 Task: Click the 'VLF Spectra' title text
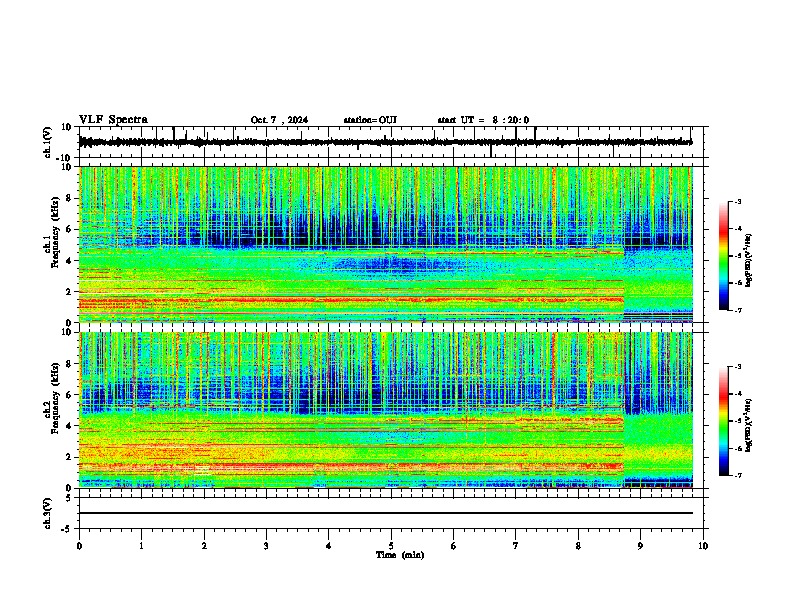(x=113, y=120)
